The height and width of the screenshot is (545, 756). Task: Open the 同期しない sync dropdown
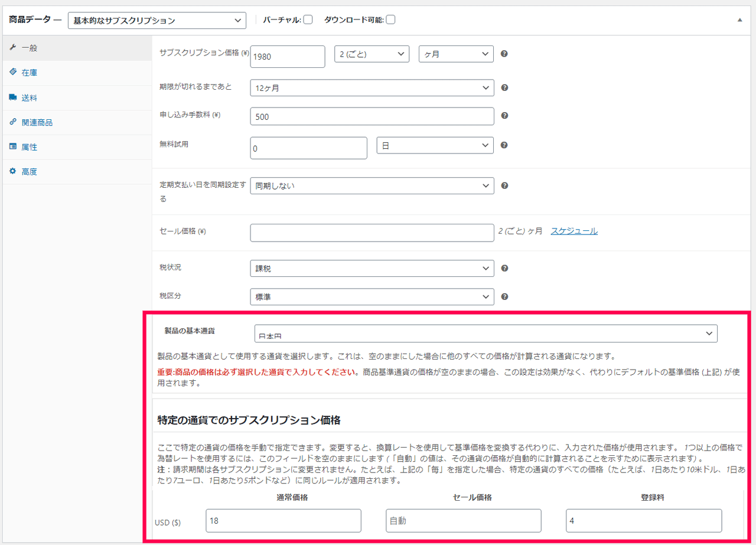point(372,185)
